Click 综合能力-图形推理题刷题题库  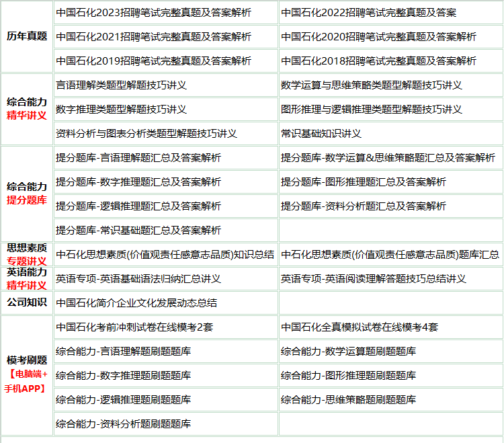click(x=348, y=375)
